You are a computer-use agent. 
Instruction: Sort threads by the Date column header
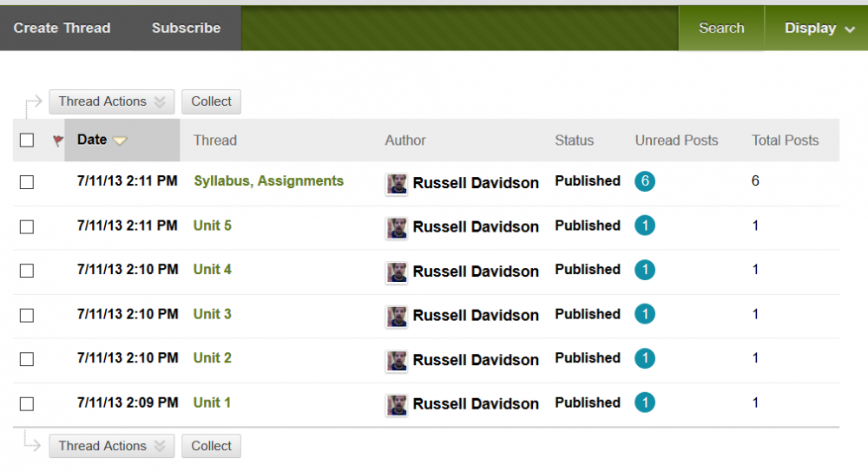(92, 140)
